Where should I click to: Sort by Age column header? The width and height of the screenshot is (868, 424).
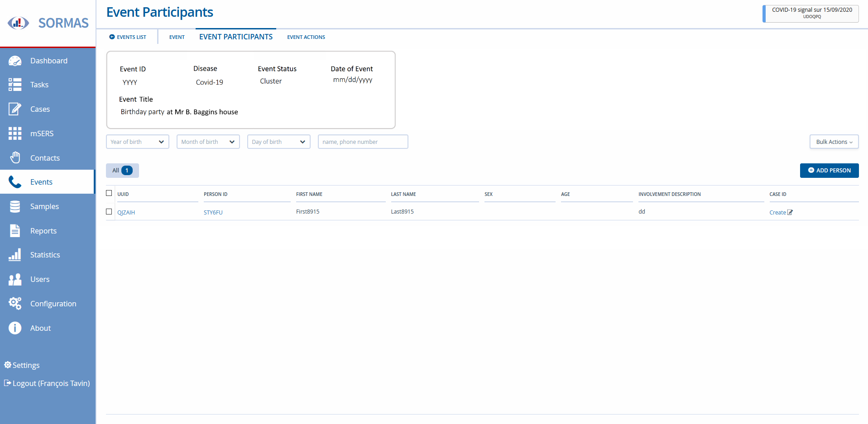click(566, 194)
